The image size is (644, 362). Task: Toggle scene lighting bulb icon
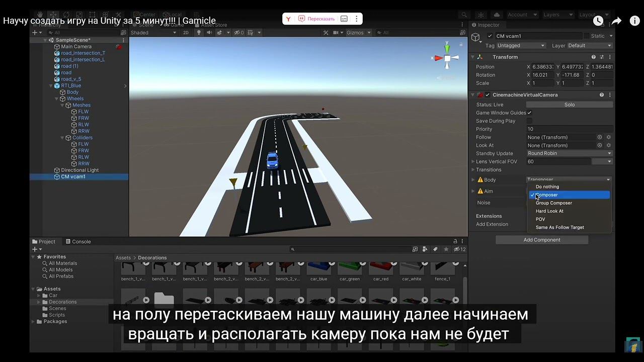(199, 33)
